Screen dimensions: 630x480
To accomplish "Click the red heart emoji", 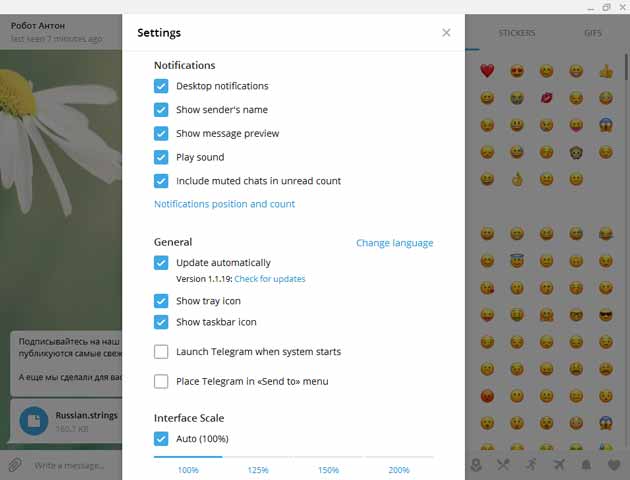I will click(487, 71).
